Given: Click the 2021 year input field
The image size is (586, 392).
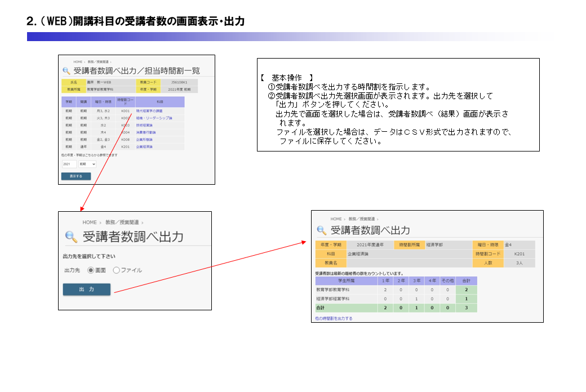Looking at the screenshot, I should point(69,164).
